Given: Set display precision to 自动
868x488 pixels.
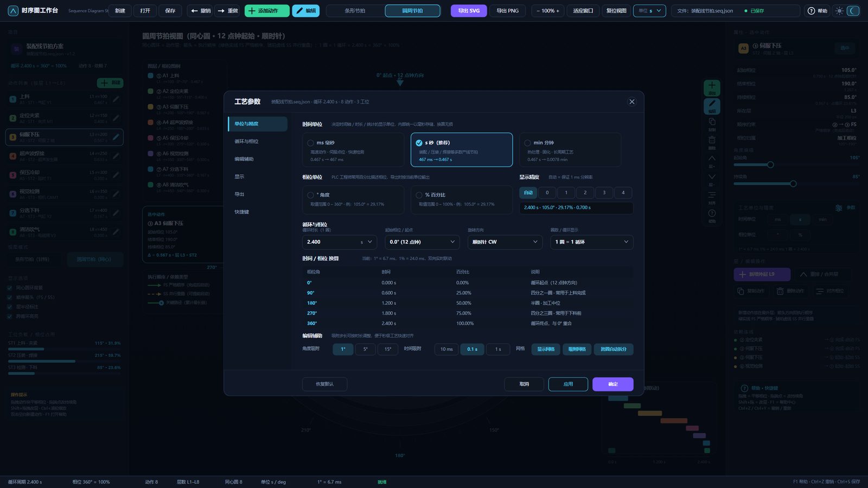Looking at the screenshot, I should pos(528,192).
